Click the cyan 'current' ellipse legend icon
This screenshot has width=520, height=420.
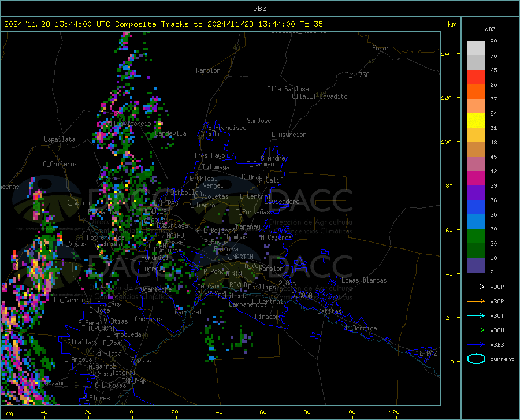[476, 359]
